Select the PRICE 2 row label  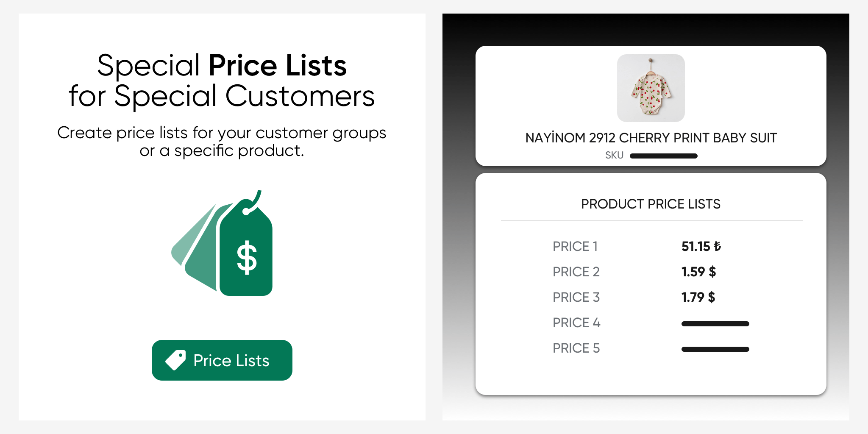pyautogui.click(x=576, y=272)
